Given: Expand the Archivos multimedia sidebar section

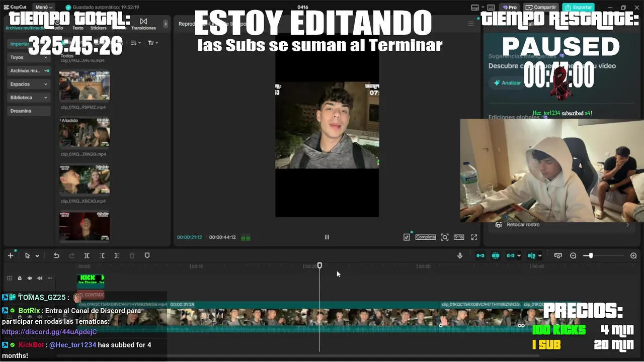Looking at the screenshot, I should coord(29,71).
